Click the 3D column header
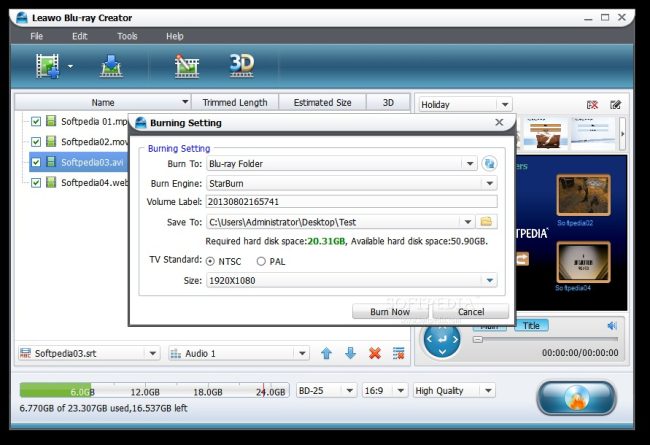The image size is (650, 445). tap(388, 102)
